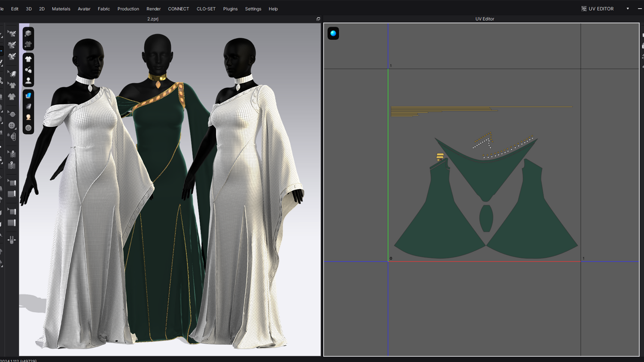Open the Avatar menu
This screenshot has height=362, width=644.
coord(84,9)
